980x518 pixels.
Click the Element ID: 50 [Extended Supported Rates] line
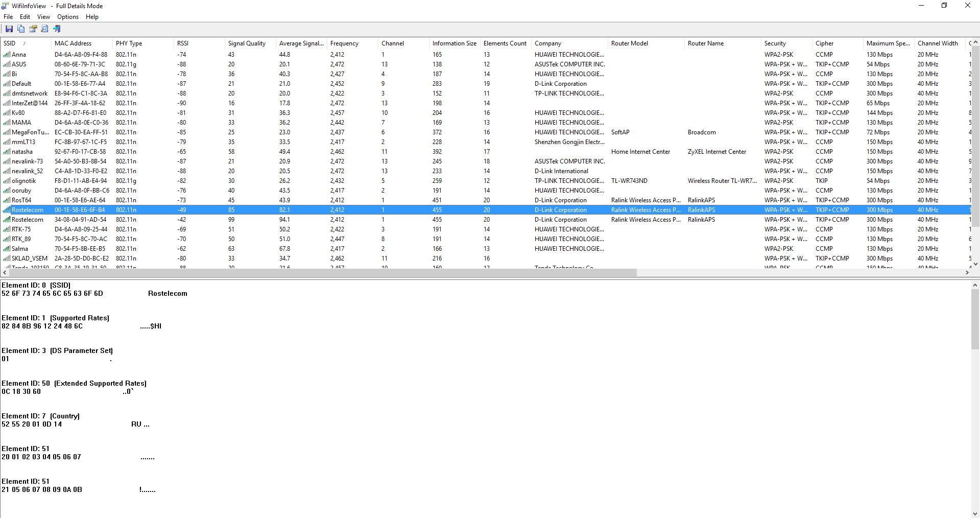pos(74,383)
